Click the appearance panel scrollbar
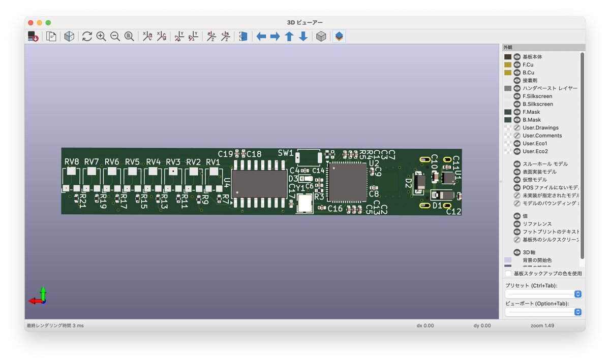Screen dimensions: 610x364 [x=583, y=155]
